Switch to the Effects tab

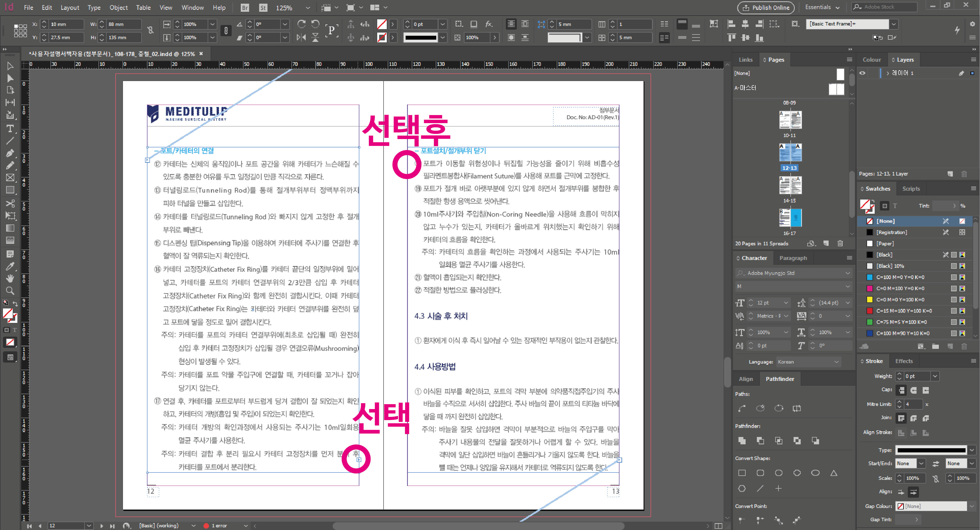(904, 361)
